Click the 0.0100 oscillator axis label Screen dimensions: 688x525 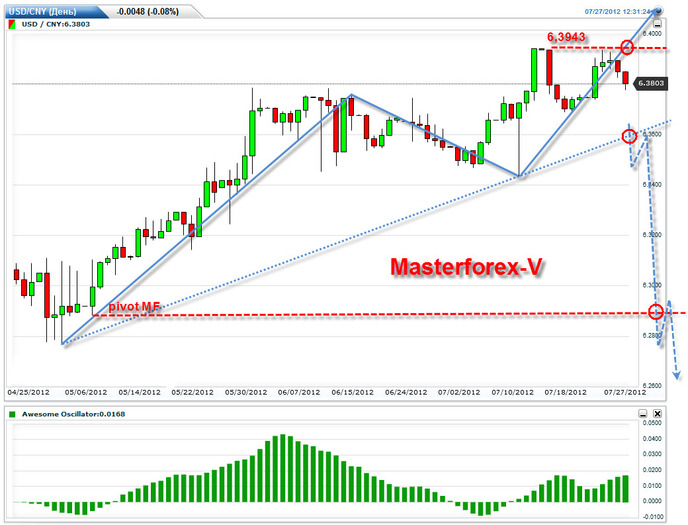pos(652,486)
